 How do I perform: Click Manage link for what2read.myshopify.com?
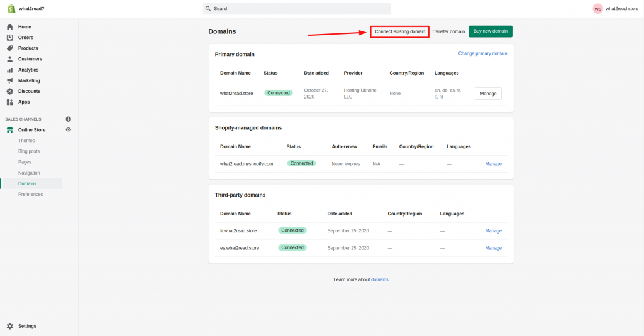[493, 164]
